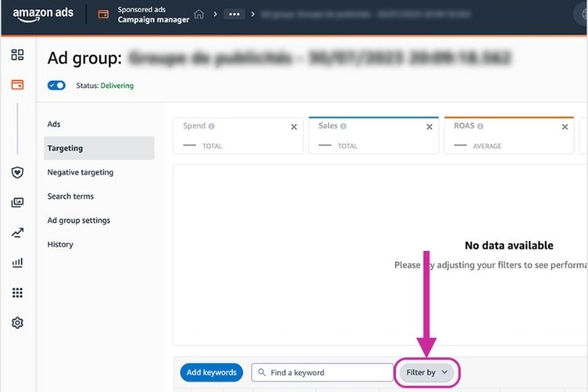Focus the Find a keyword field

coord(322,372)
